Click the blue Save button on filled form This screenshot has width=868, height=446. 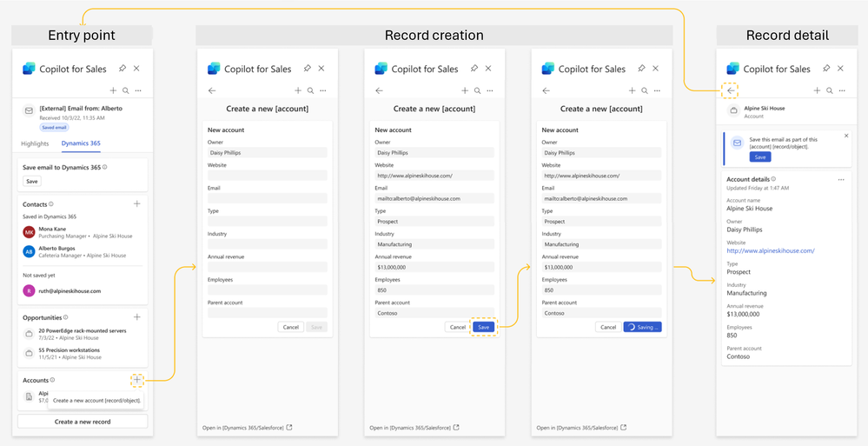coord(484,328)
